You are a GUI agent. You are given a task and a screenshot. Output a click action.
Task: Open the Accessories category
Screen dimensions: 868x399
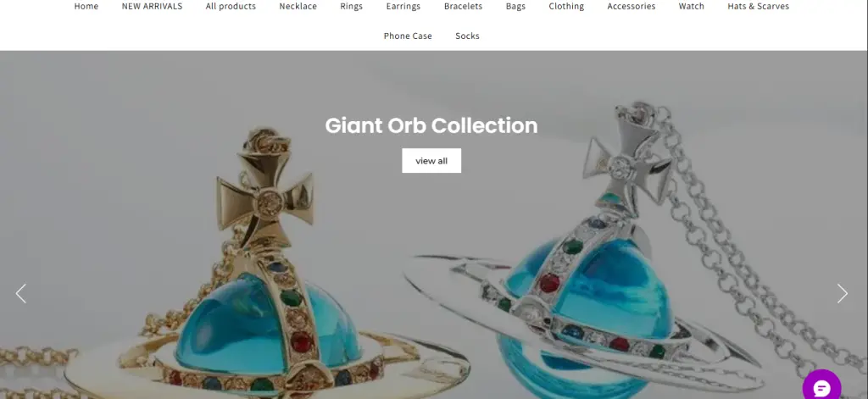[x=631, y=6]
